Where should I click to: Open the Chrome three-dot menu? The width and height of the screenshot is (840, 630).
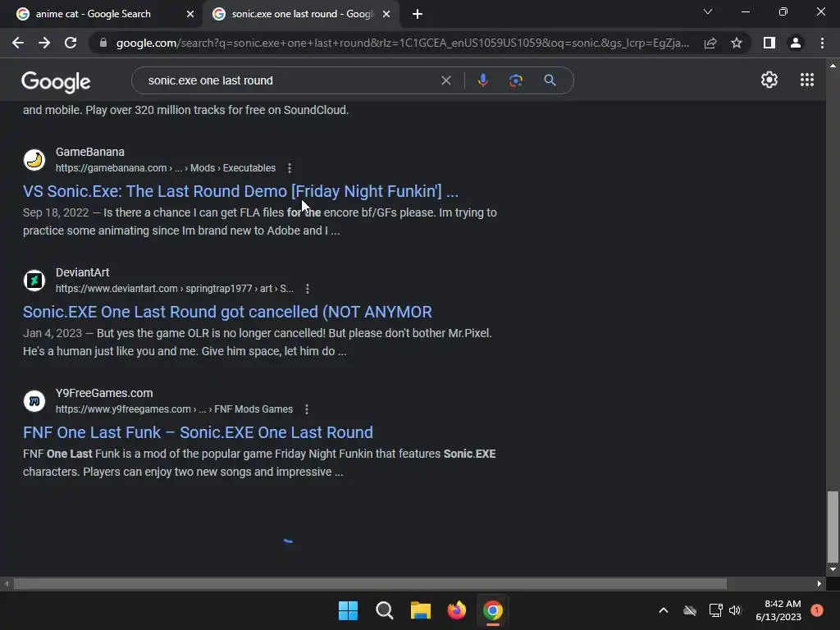(822, 43)
